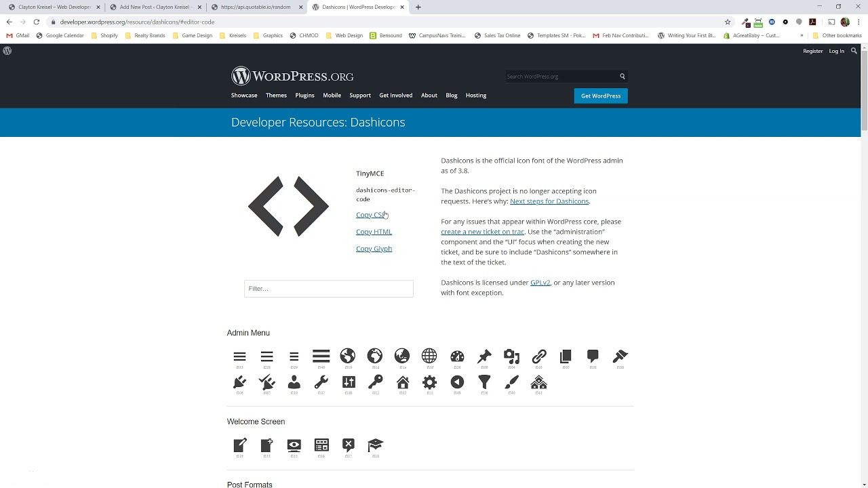Open the Themes menu item

coord(276,96)
